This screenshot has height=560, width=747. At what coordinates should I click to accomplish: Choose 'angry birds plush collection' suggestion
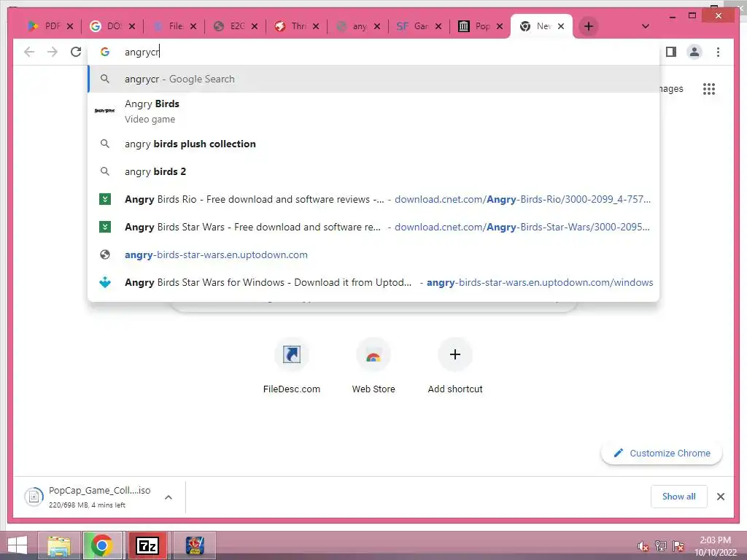[374, 144]
